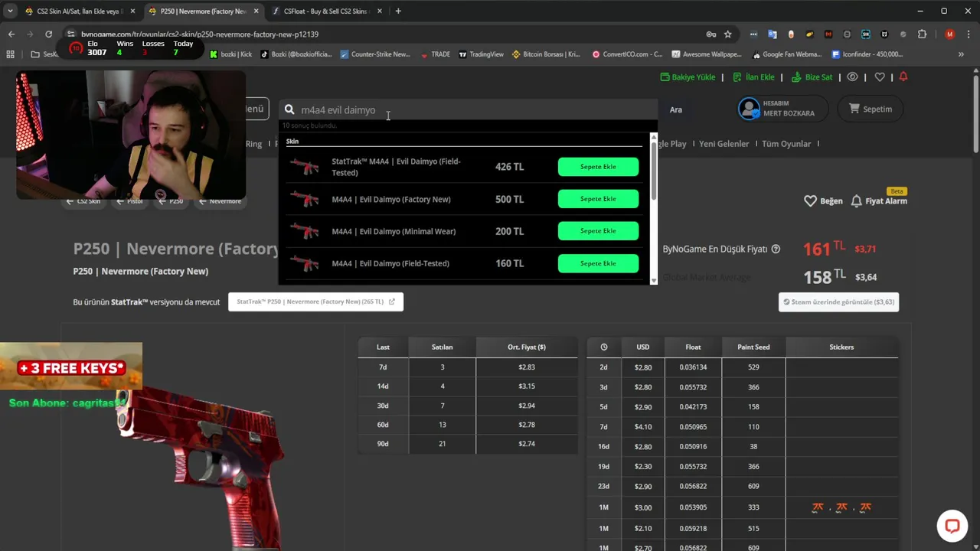Viewport: 980px width, 551px height.
Task: Open the Sepetim cart button
Action: tap(870, 109)
